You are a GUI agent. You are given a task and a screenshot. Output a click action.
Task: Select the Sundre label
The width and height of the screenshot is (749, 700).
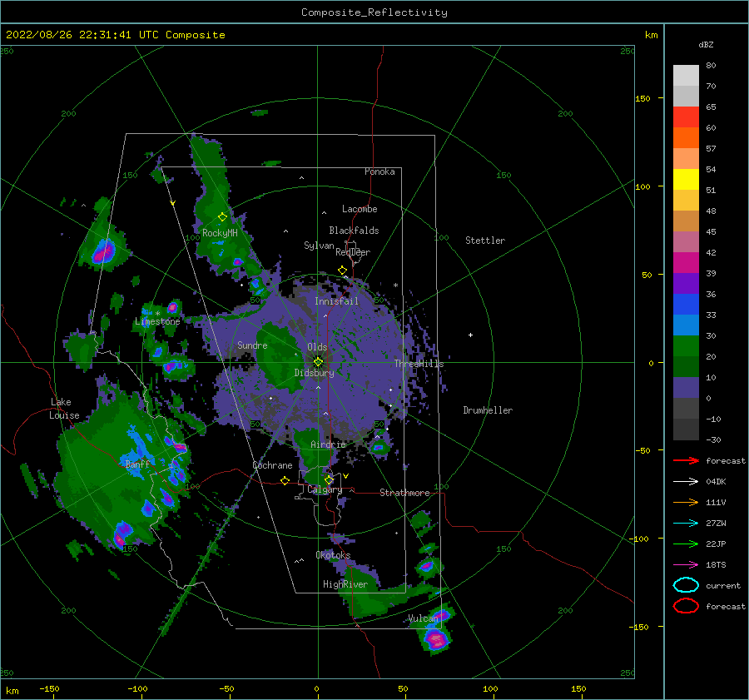[x=252, y=345]
